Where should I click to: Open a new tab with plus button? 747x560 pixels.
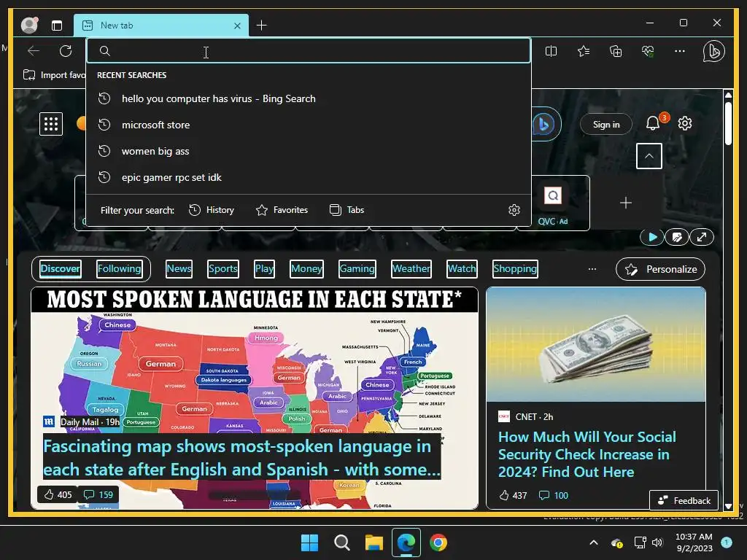262,26
